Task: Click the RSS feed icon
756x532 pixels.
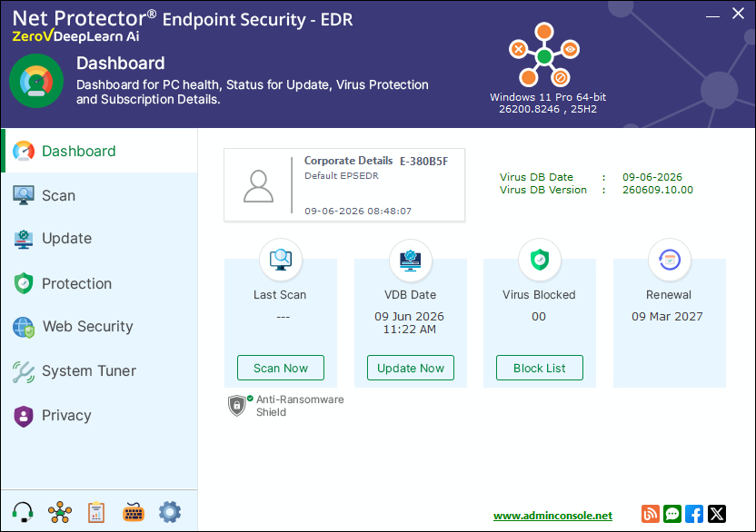Action: (x=651, y=514)
